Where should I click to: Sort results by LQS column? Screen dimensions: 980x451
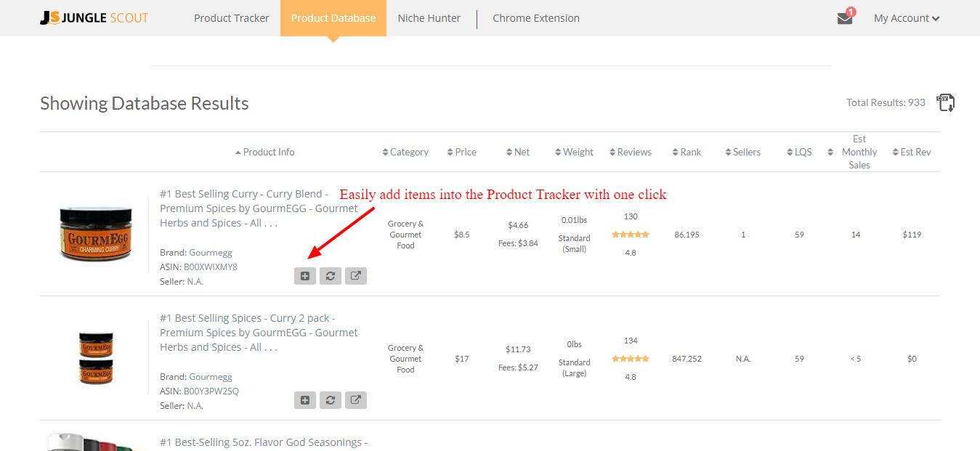pos(799,152)
